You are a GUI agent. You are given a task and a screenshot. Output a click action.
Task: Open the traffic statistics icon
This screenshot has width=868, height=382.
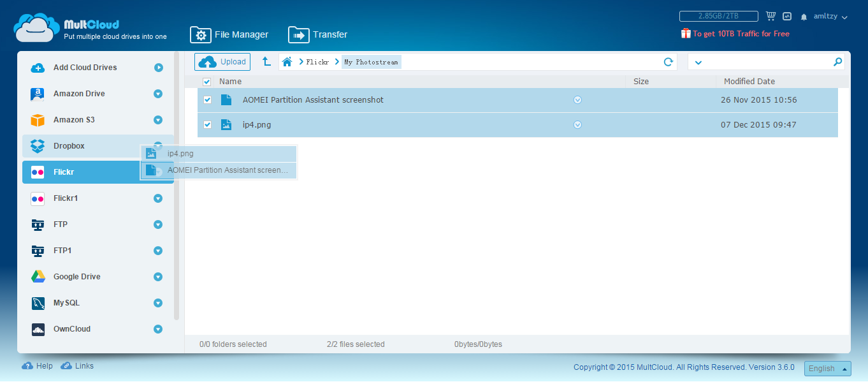[787, 17]
